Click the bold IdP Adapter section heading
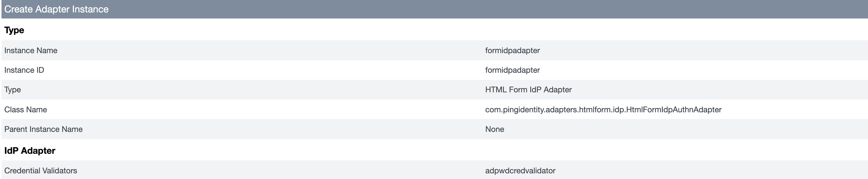The height and width of the screenshot is (179, 868). pyautogui.click(x=30, y=151)
